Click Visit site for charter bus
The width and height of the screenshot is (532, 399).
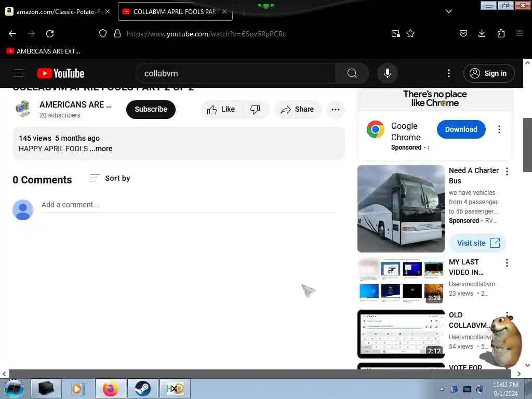[x=477, y=243]
